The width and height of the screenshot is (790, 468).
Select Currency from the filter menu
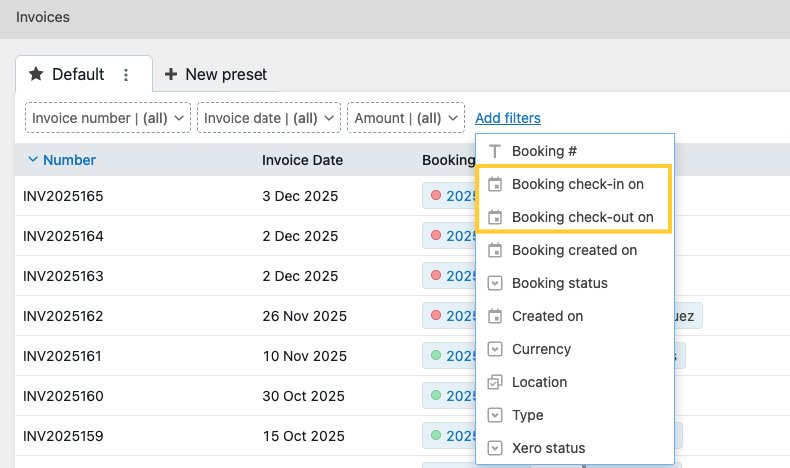pos(541,349)
